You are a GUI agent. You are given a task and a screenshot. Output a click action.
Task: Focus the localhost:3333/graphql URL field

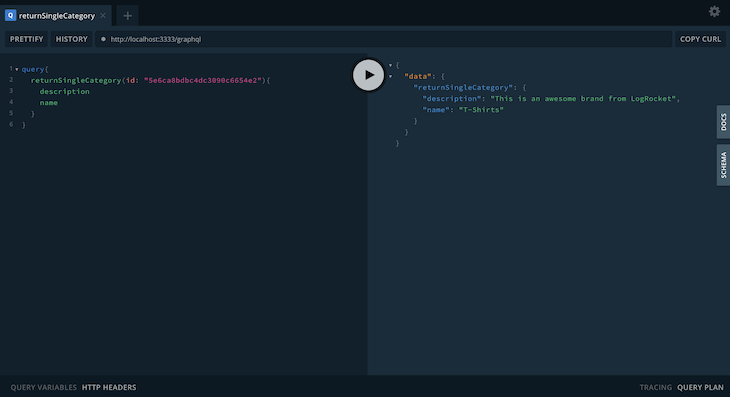coord(384,39)
